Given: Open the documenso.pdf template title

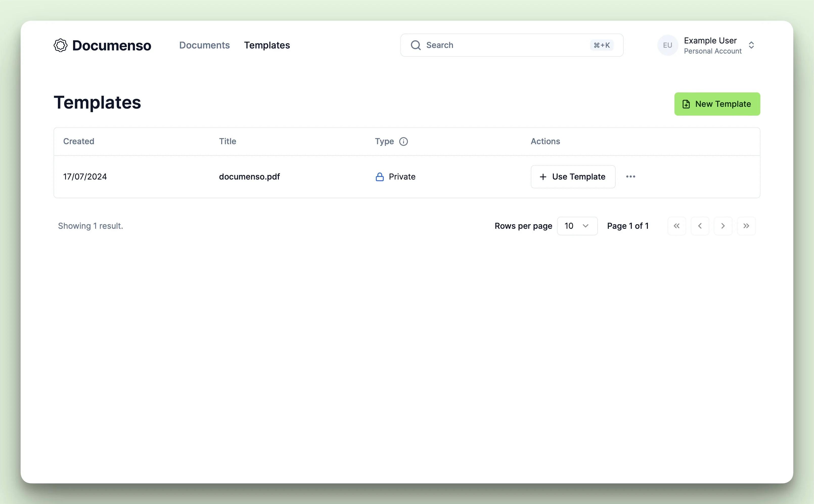Looking at the screenshot, I should (249, 177).
